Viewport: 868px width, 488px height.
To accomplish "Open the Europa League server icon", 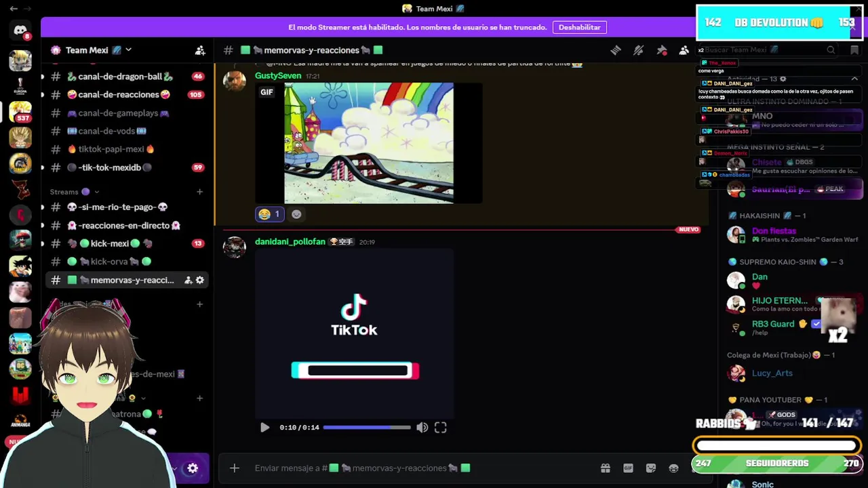I will click(x=20, y=86).
